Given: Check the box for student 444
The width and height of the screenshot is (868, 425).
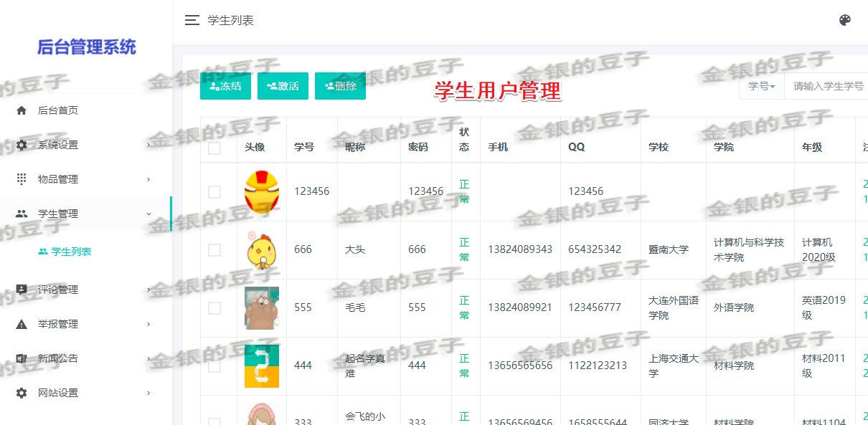Looking at the screenshot, I should tap(214, 366).
